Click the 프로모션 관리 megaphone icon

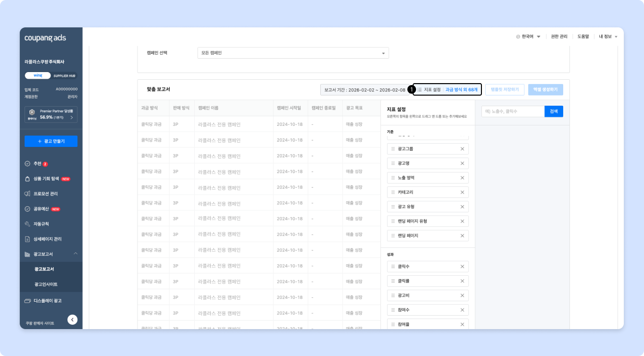pyautogui.click(x=27, y=194)
